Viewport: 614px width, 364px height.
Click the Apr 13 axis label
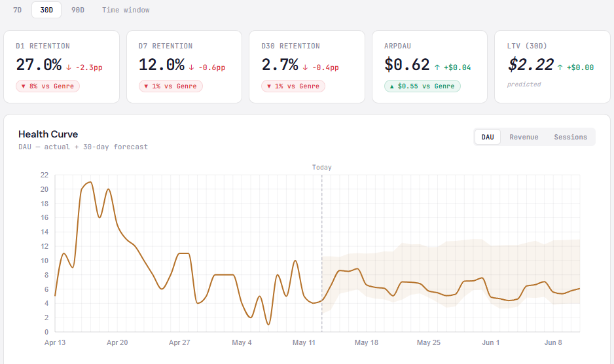coord(55,342)
